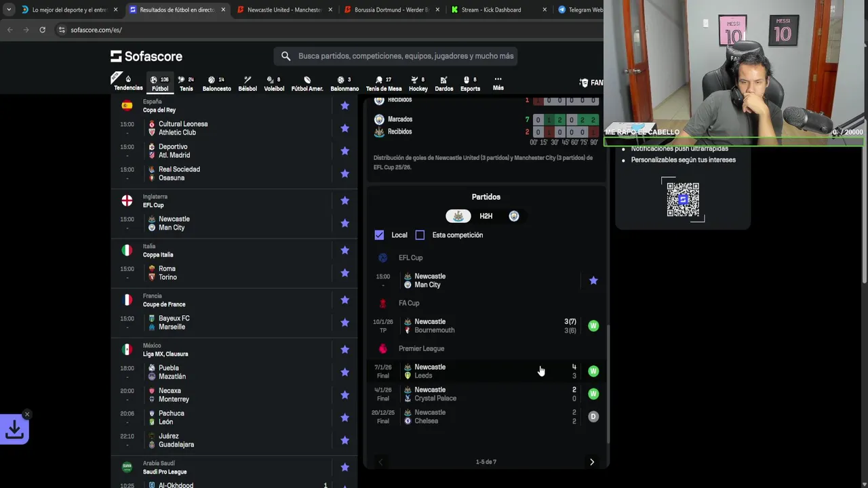The width and height of the screenshot is (868, 488).
Task: Toggle favorite star for Coupe de France
Action: (x=344, y=300)
